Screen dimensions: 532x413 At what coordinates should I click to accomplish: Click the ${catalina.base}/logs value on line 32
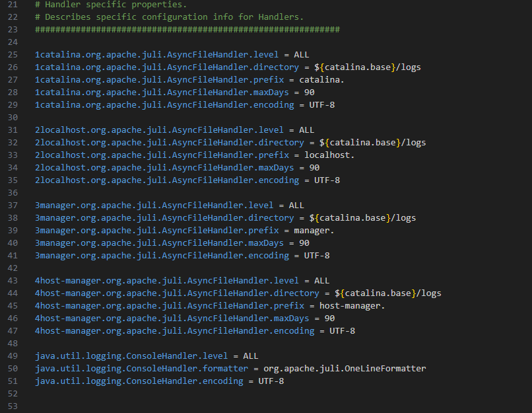click(x=372, y=143)
